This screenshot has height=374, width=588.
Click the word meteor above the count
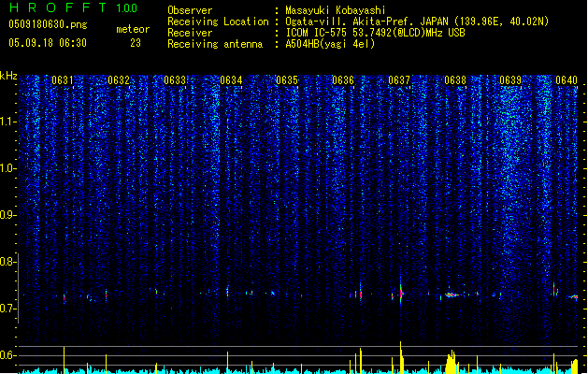point(133,29)
